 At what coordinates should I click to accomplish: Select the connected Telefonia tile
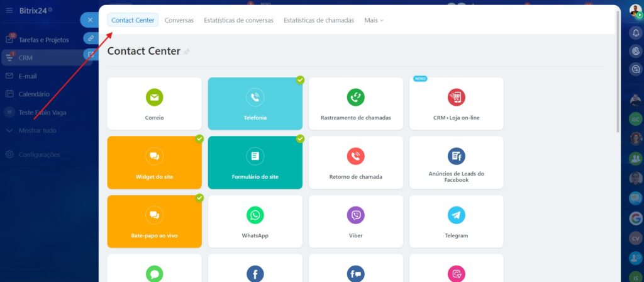click(255, 104)
